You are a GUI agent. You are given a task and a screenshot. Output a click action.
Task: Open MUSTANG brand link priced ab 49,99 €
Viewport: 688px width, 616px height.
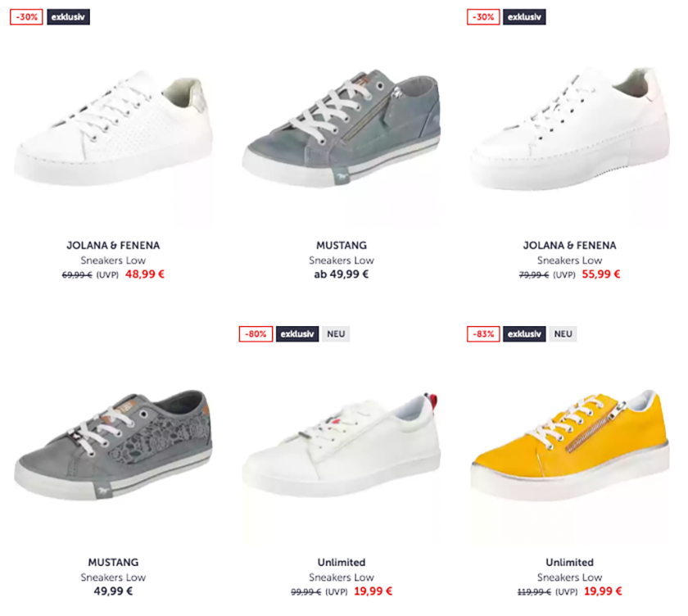(x=342, y=245)
